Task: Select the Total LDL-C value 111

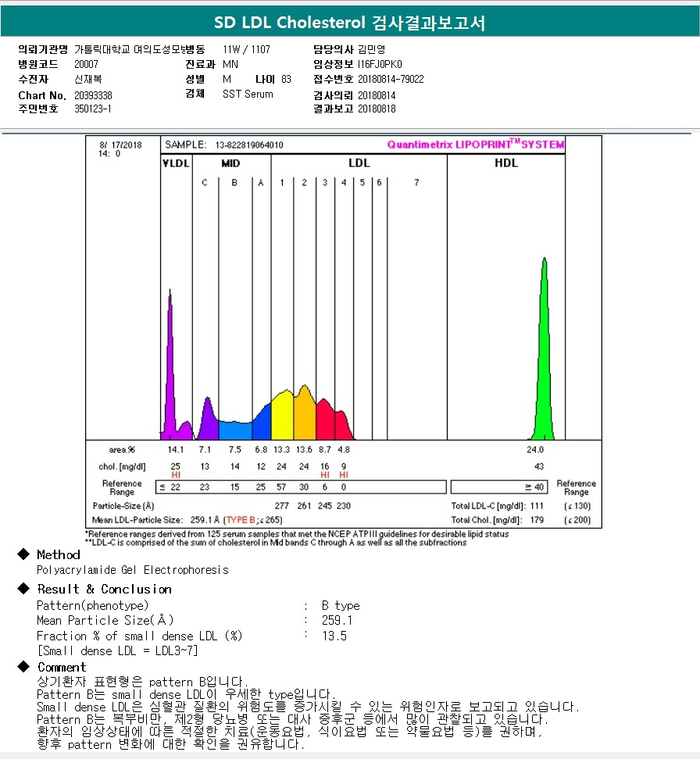Action: pyautogui.click(x=536, y=507)
